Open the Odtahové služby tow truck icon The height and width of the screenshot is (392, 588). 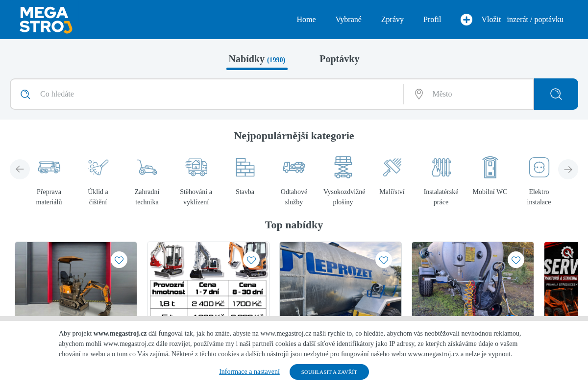click(294, 167)
